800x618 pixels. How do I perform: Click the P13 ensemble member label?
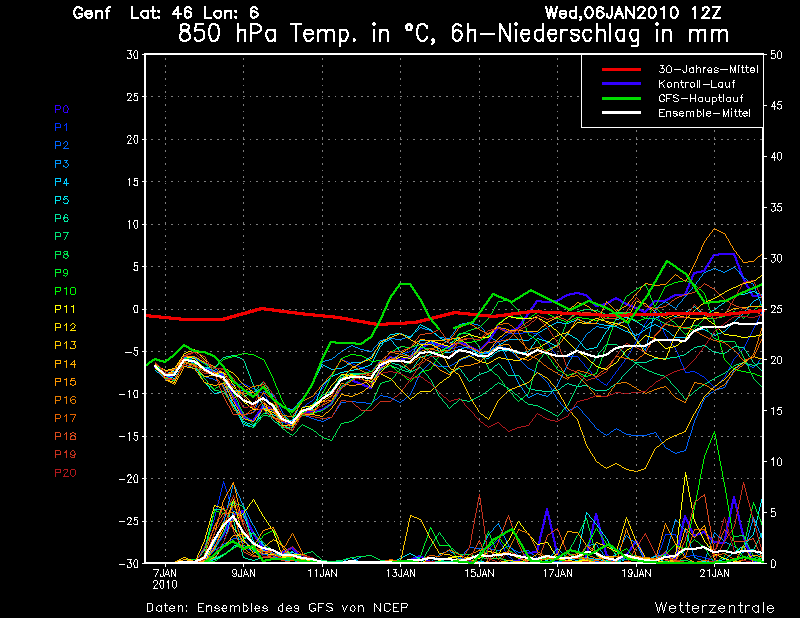point(65,345)
